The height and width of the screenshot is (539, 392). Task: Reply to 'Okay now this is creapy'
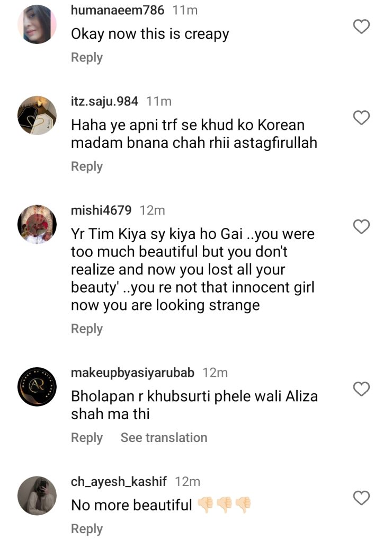click(87, 57)
